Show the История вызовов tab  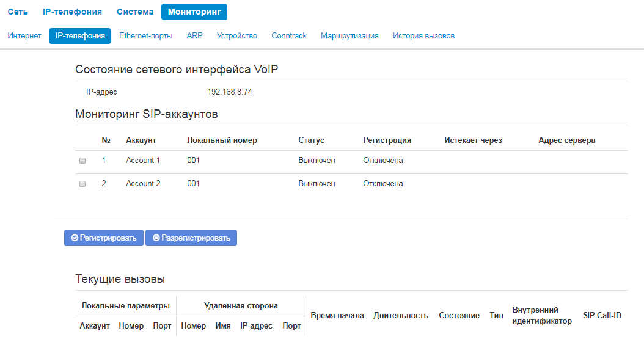click(x=423, y=36)
